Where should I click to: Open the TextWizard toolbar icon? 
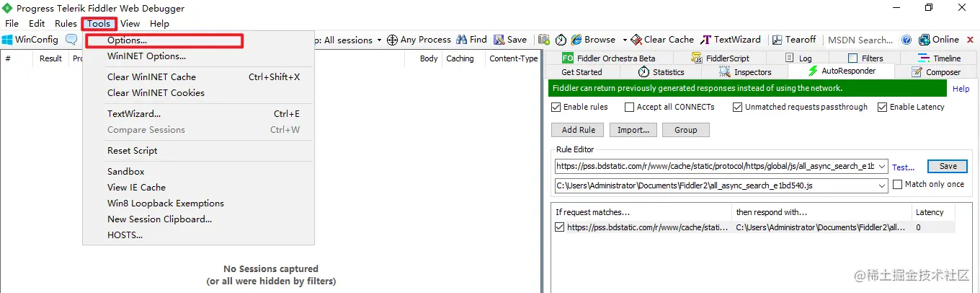tap(706, 40)
